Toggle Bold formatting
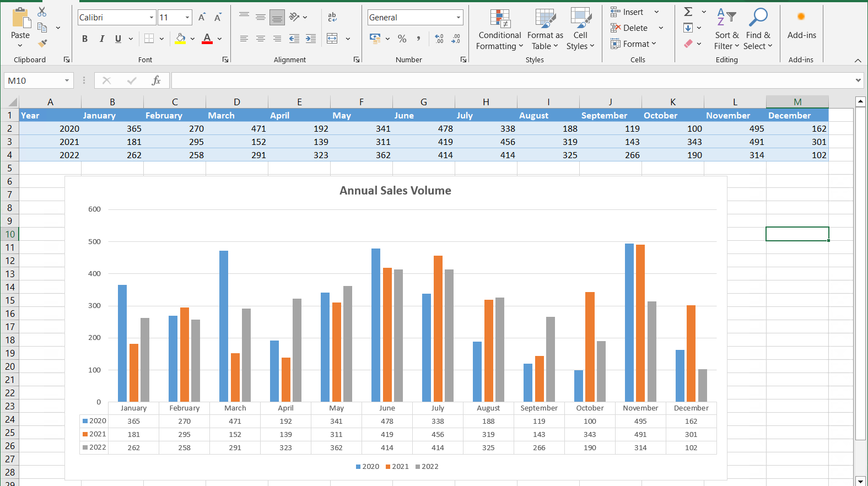Viewport: 868px width, 486px height. 85,39
